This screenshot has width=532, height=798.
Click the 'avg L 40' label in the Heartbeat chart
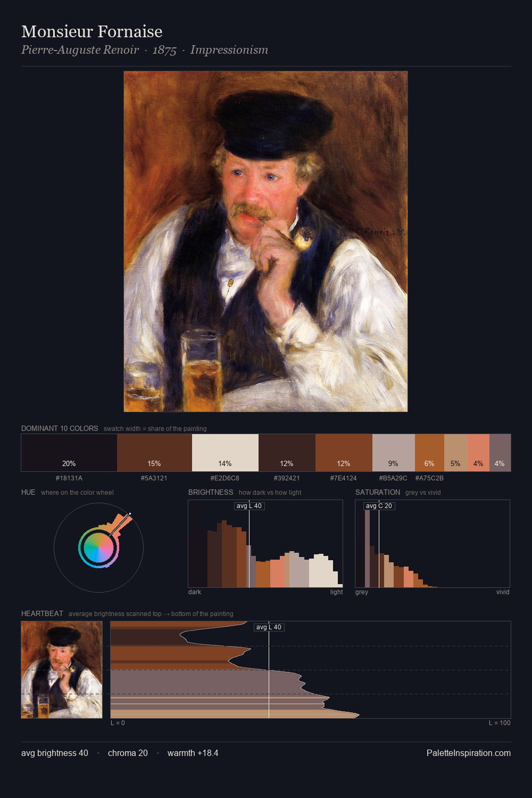269,627
